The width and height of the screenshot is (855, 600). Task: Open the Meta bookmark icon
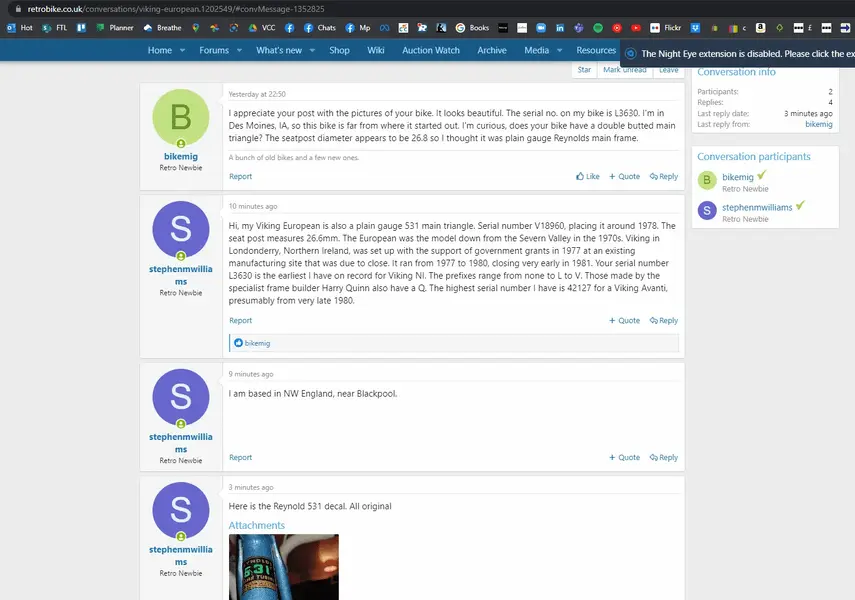pos(384,28)
